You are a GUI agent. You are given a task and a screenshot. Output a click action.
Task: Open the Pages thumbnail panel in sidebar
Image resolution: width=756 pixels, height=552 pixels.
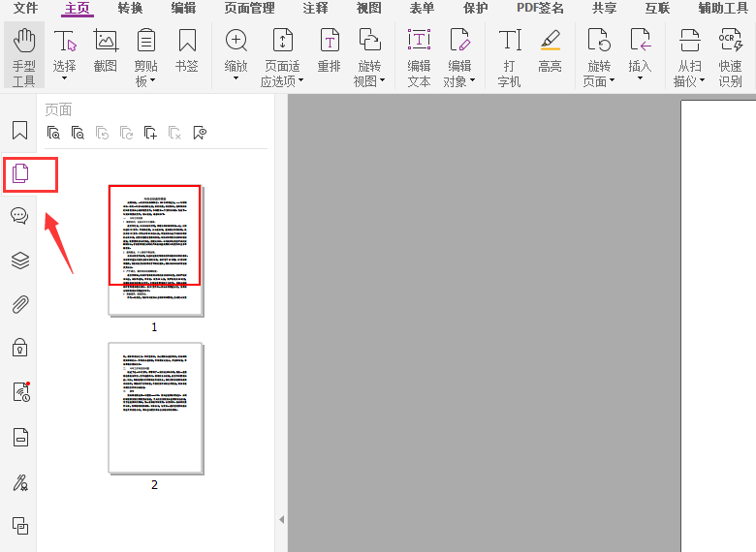(20, 173)
